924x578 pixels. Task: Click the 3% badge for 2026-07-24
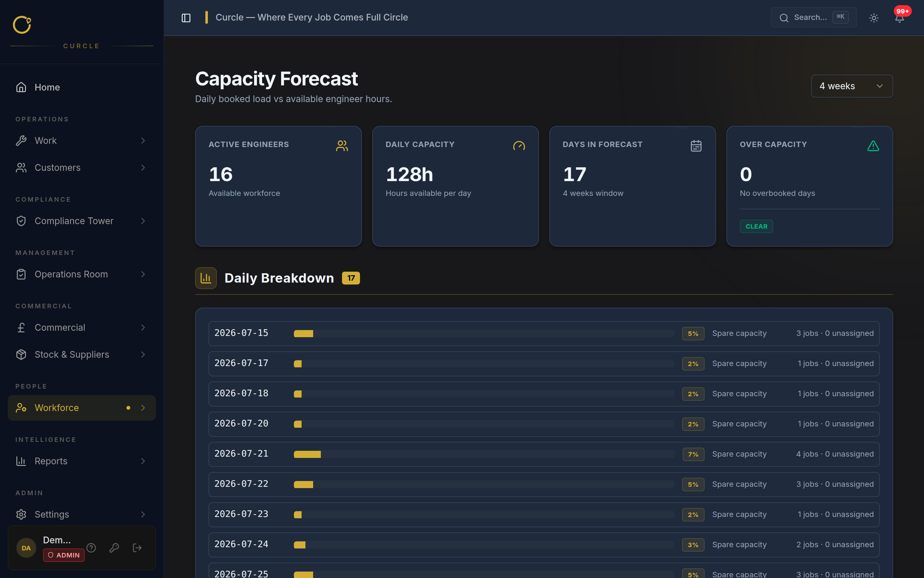point(693,545)
